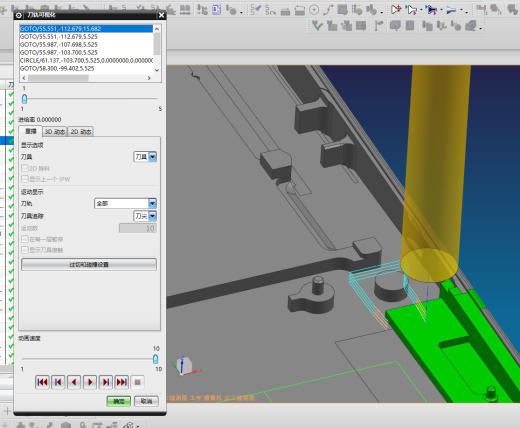Click the play backward arrow button
Screen dimensions: 520x428
[74, 382]
